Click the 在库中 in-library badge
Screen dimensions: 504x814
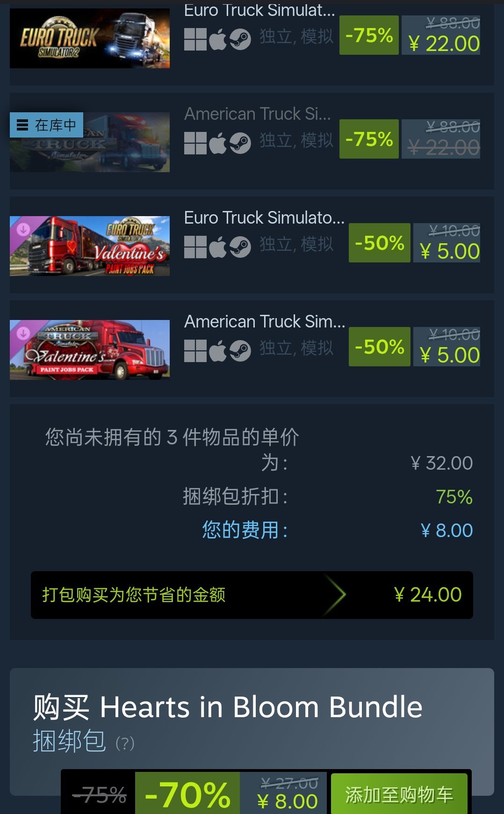click(x=46, y=125)
